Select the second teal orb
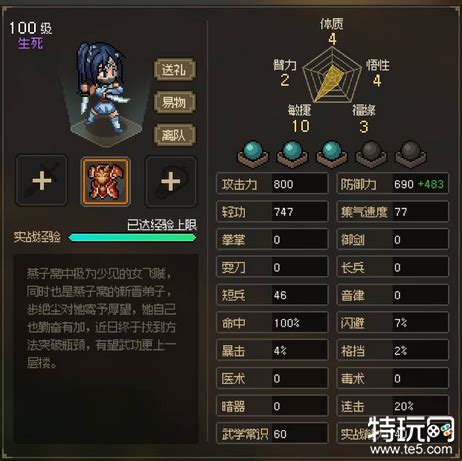This screenshot has width=462, height=461. pos(292,154)
